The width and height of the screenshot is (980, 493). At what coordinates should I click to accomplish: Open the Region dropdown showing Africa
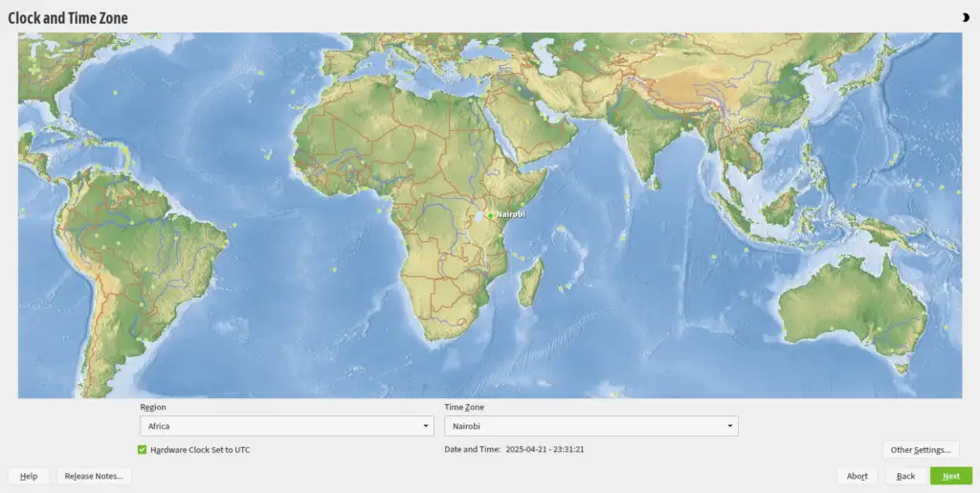tap(286, 426)
